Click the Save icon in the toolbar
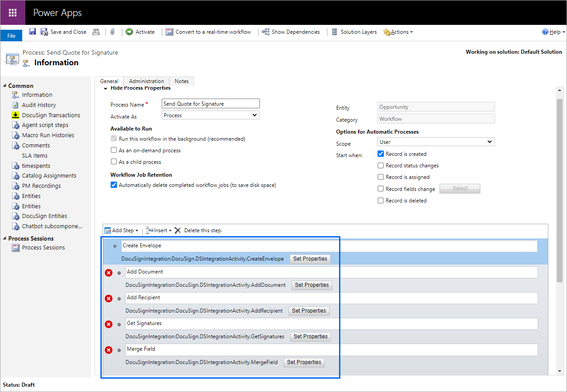Image resolution: width=567 pixels, height=392 pixels. (32, 32)
